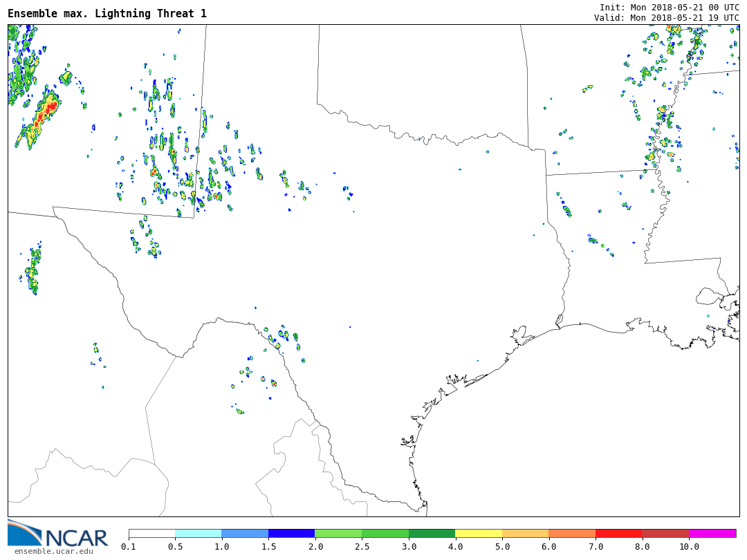Click the NCAR logo

click(x=57, y=534)
